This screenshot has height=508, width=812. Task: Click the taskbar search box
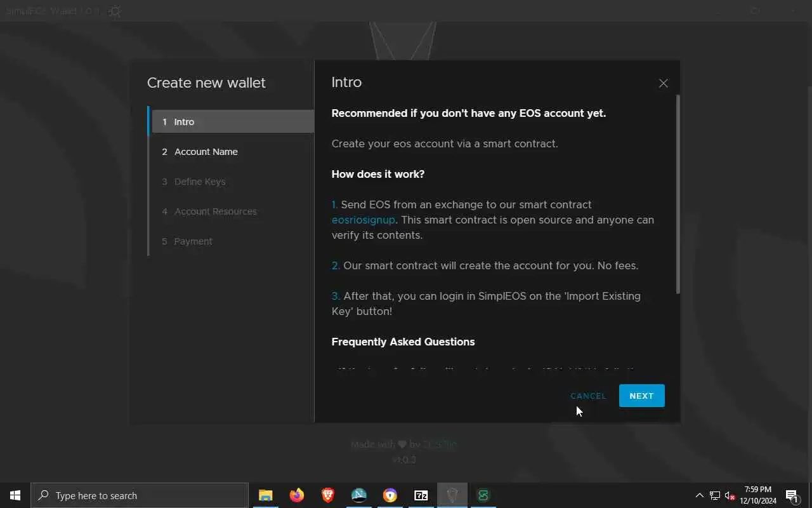140,495
